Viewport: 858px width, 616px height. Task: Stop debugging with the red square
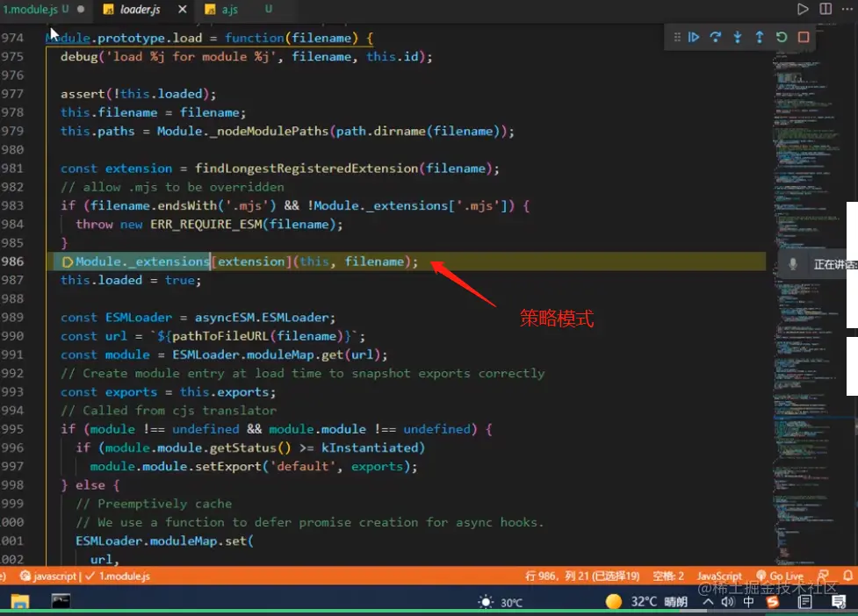(x=804, y=37)
